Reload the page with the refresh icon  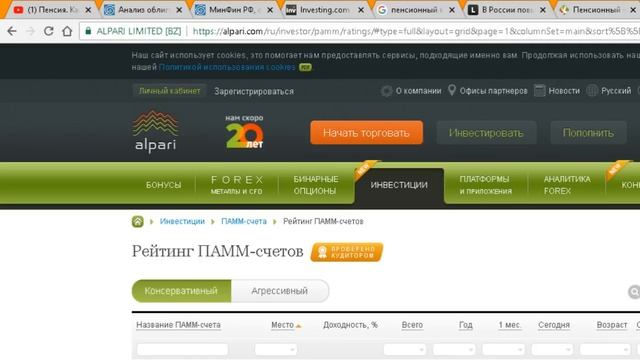[49, 31]
